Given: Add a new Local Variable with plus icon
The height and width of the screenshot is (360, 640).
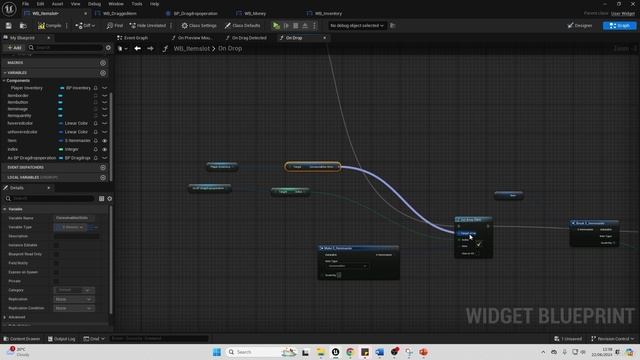Looking at the screenshot, I should pyautogui.click(x=103, y=178).
